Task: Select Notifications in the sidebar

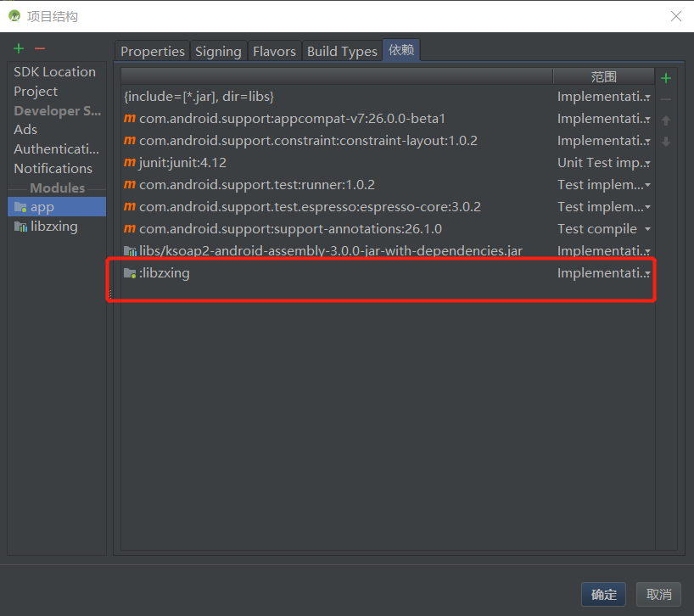Action: (x=57, y=169)
